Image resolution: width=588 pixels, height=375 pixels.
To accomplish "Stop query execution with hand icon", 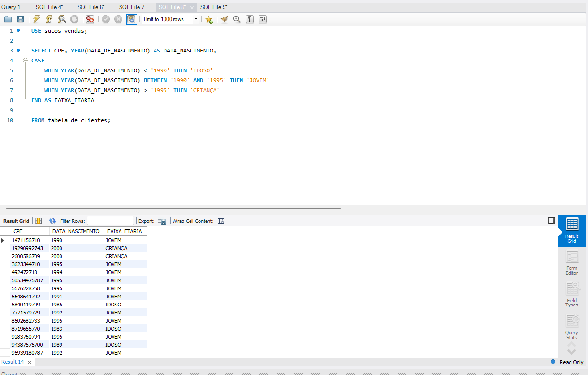I will [x=74, y=19].
